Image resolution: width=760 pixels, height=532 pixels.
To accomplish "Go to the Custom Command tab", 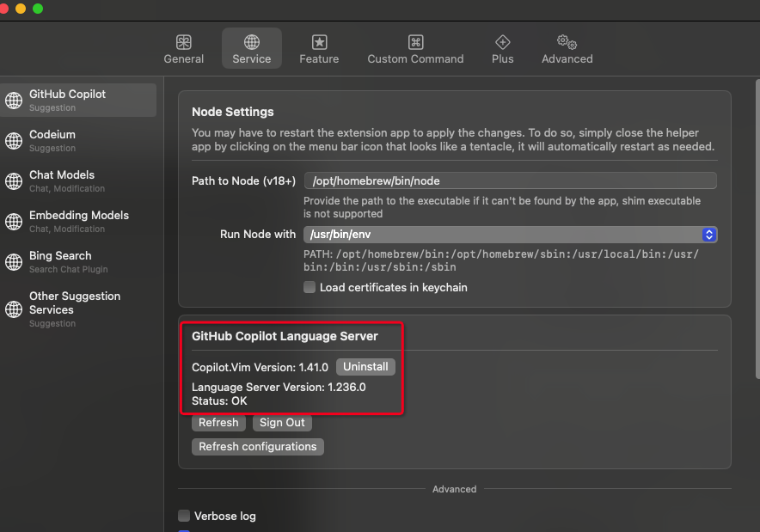I will (x=415, y=48).
